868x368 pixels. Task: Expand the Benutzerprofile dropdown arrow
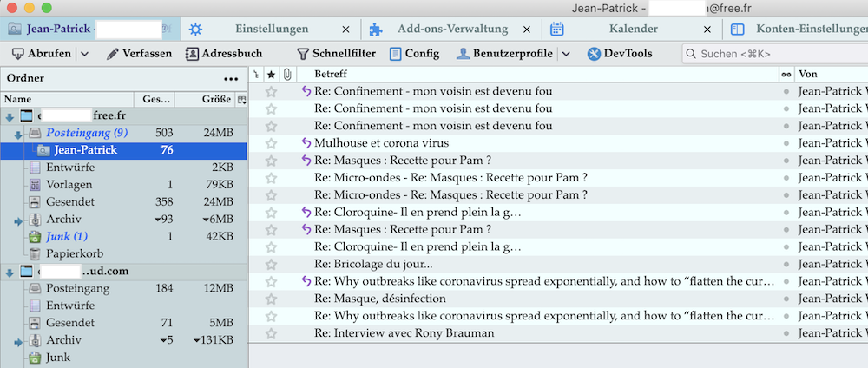click(x=566, y=54)
